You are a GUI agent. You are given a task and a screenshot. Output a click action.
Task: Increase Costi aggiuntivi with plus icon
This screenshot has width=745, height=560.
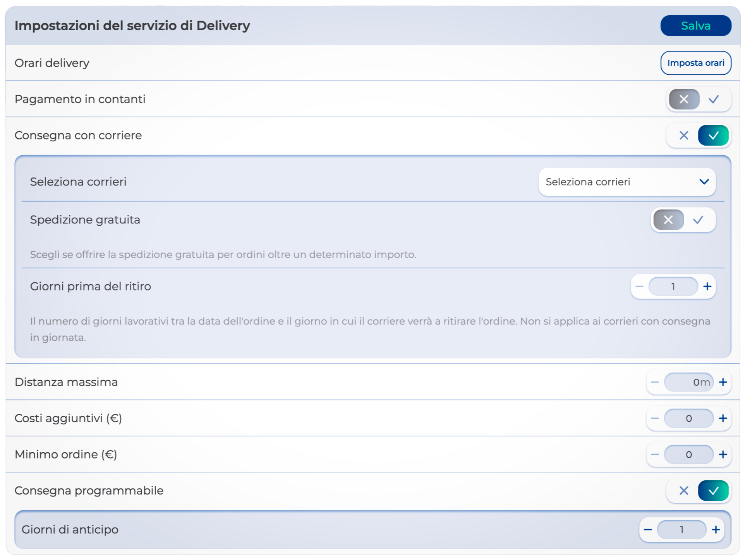tap(723, 418)
